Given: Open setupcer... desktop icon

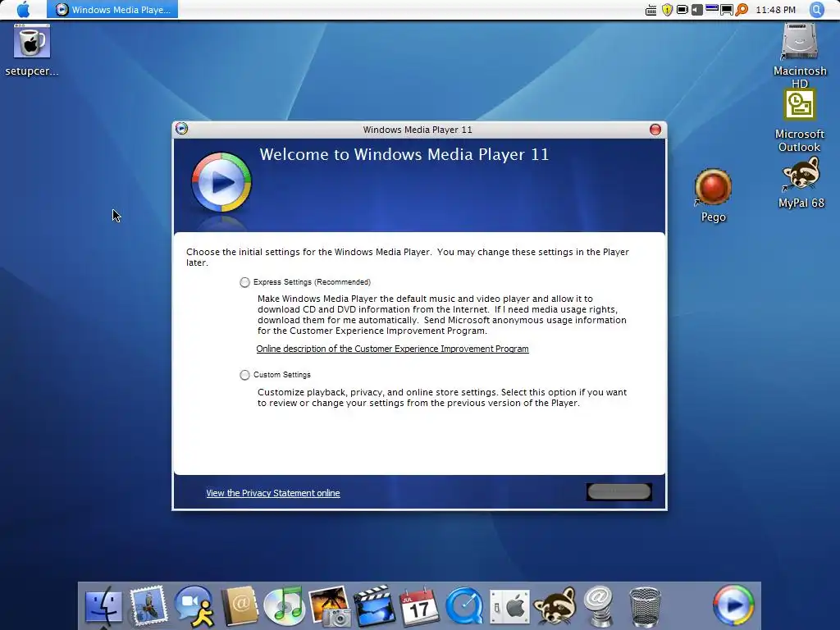Looking at the screenshot, I should [32, 50].
